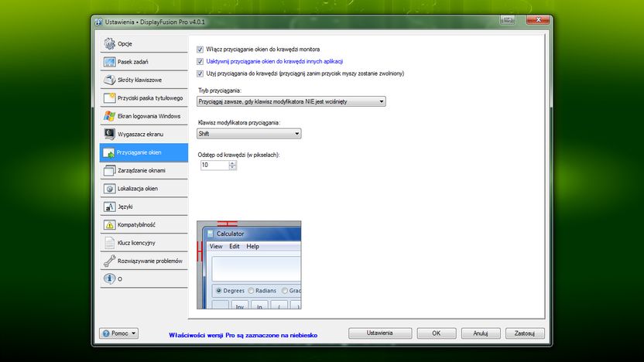Click the Lokalizacja okien label
Screen dimensions: 644x362
point(138,189)
